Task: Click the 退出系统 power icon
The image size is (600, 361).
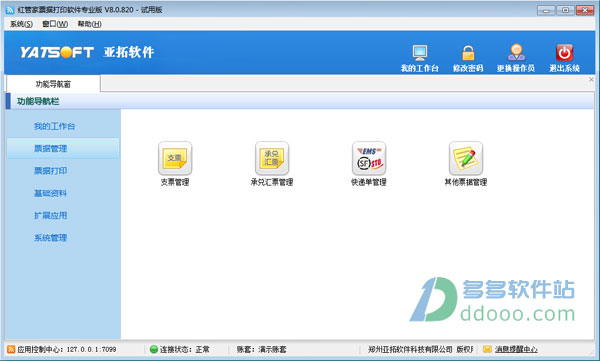Action: pyautogui.click(x=564, y=53)
